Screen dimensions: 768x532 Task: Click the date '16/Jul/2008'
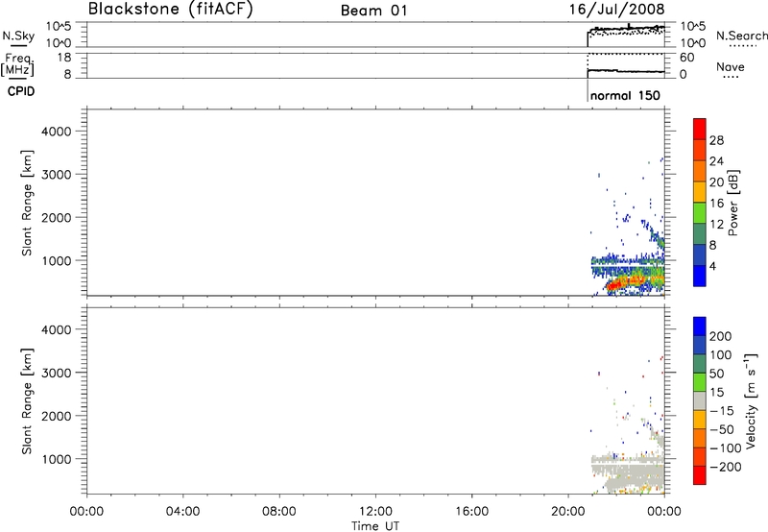click(617, 10)
